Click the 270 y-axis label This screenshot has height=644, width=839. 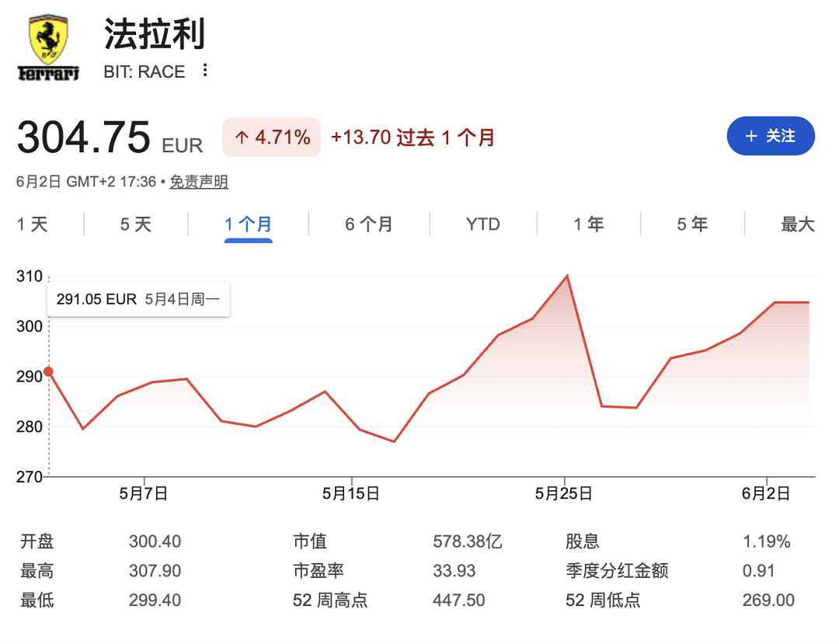click(x=30, y=476)
